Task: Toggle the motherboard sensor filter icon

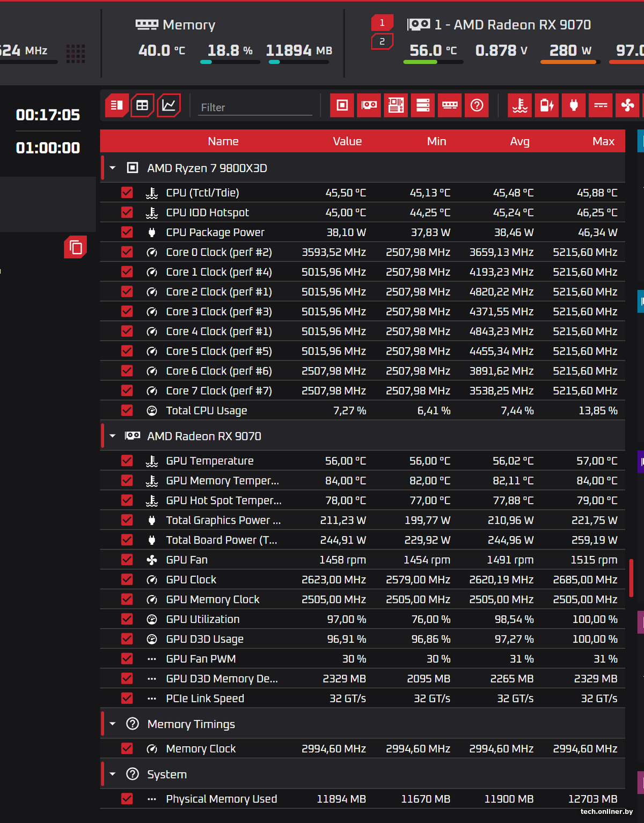Action: [396, 105]
